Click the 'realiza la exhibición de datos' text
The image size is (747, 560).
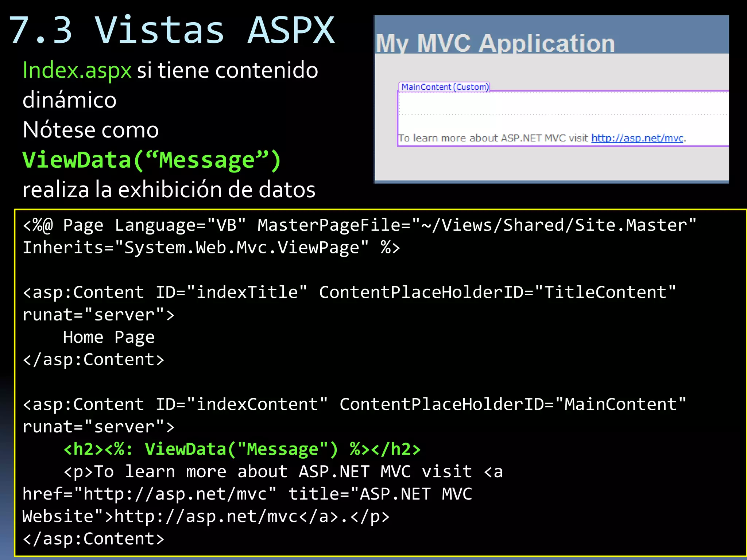tap(169, 190)
